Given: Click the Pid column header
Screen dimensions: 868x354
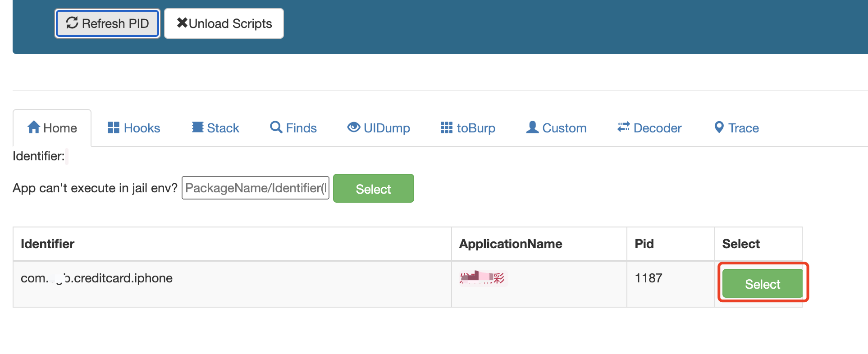Looking at the screenshot, I should tap(644, 244).
